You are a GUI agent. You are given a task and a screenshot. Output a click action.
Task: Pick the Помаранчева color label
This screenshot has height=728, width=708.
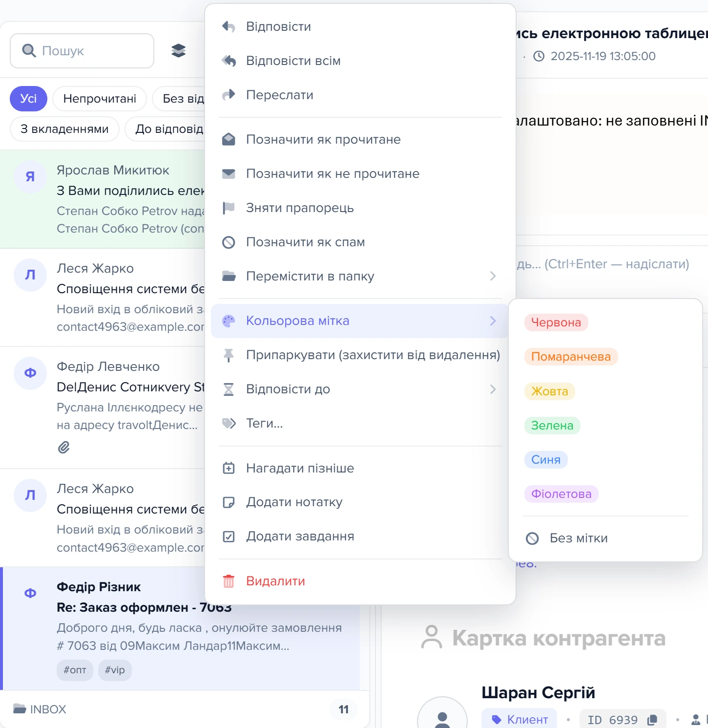[x=571, y=357]
